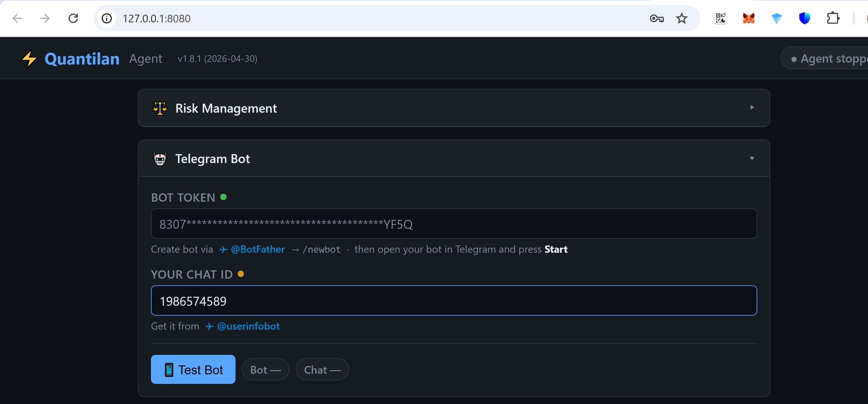Click the '/newbot' command text
Viewport: 868px width, 404px height.
[x=321, y=249]
